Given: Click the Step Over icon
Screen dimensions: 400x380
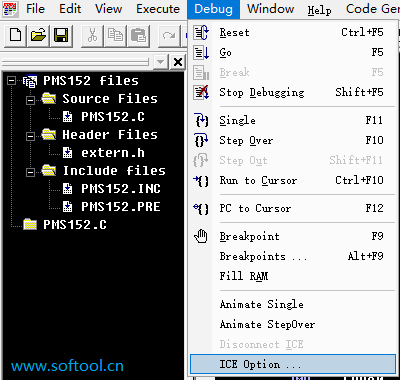Looking at the screenshot, I should pos(201,140).
